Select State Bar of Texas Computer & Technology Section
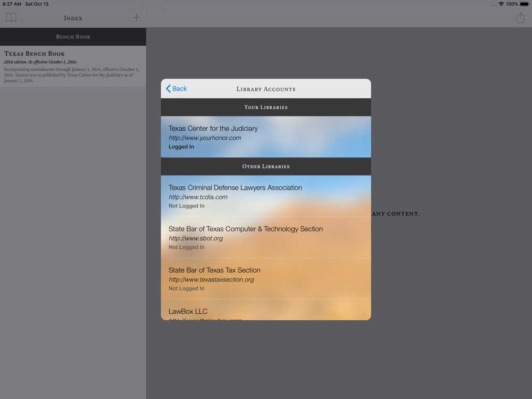 [265, 237]
